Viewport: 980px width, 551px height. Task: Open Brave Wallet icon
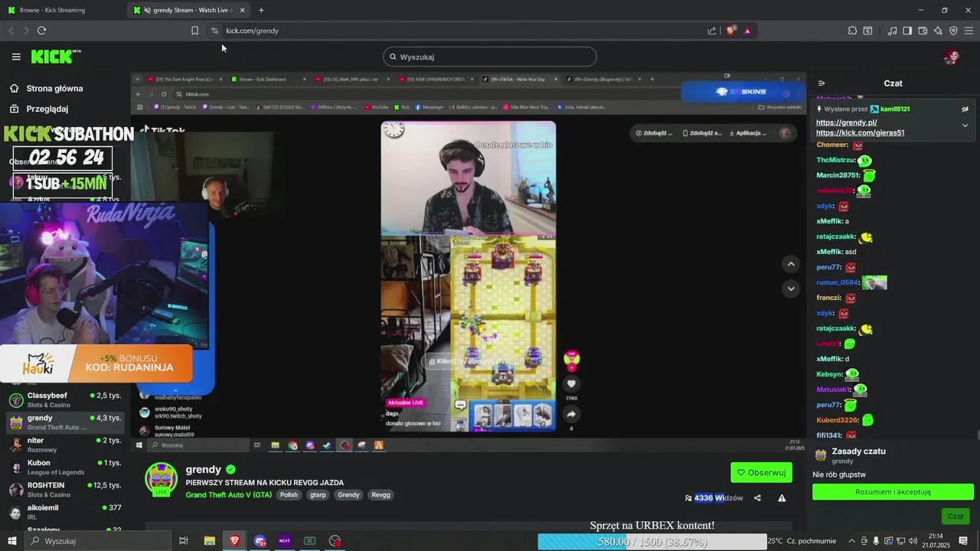pos(923,31)
